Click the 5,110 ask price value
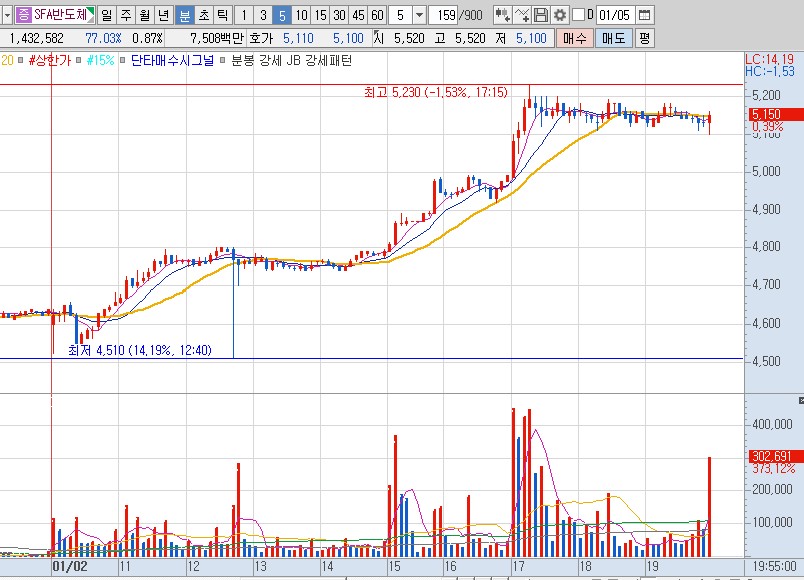 coord(298,38)
